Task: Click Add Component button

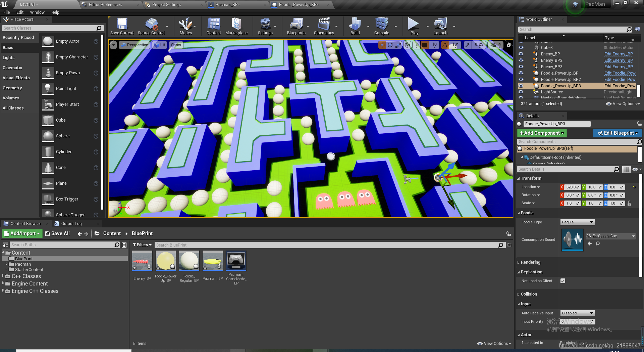Action: click(542, 133)
